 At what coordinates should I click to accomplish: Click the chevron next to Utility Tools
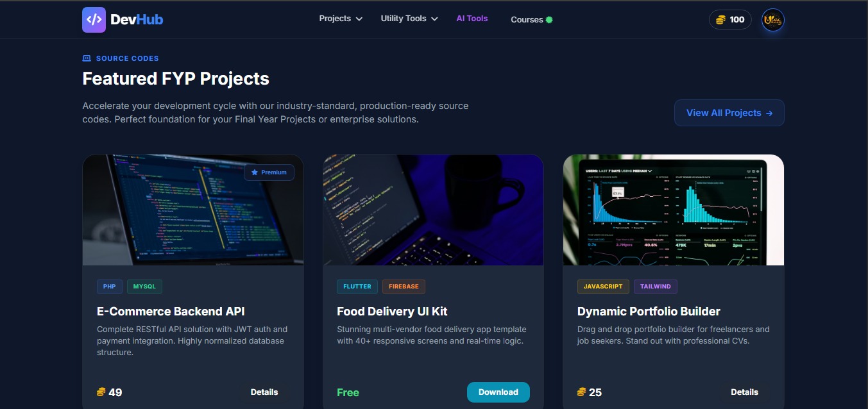tap(434, 19)
